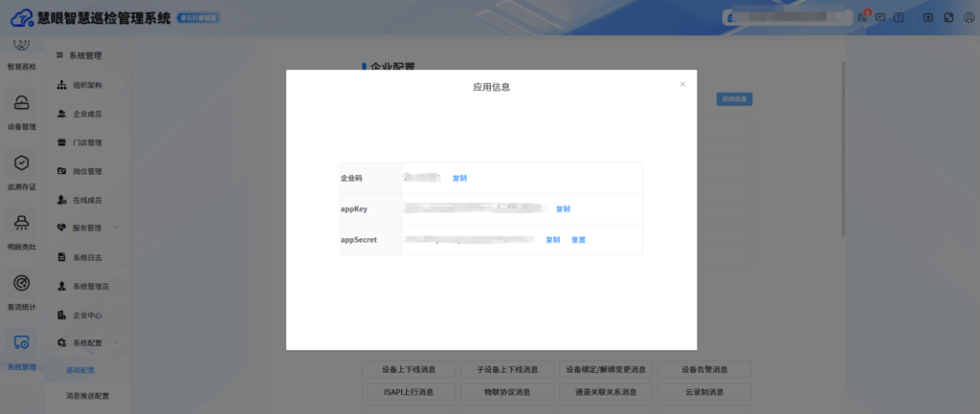Collapse the menu via the 系统管理 hamburger icon
The width and height of the screenshot is (980, 414).
tap(60, 55)
